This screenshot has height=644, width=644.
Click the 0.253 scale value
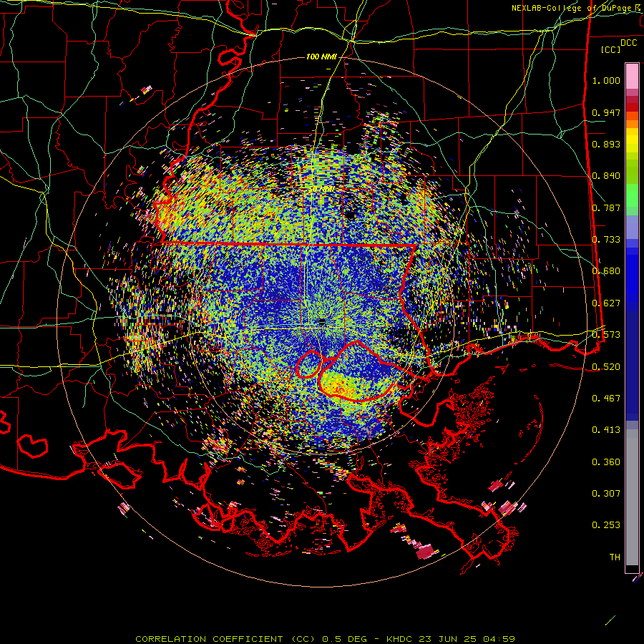pos(606,525)
